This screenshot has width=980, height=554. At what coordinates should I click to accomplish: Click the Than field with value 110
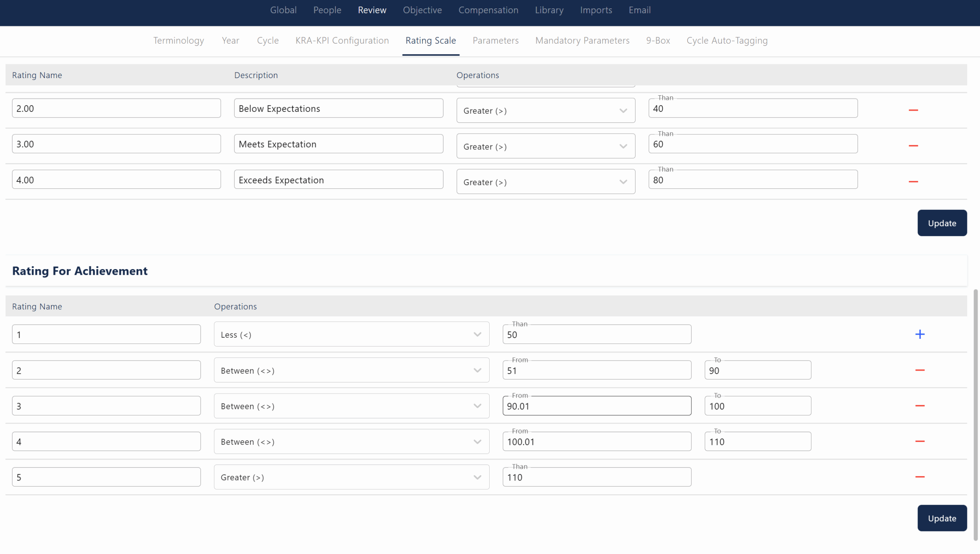[x=597, y=477]
